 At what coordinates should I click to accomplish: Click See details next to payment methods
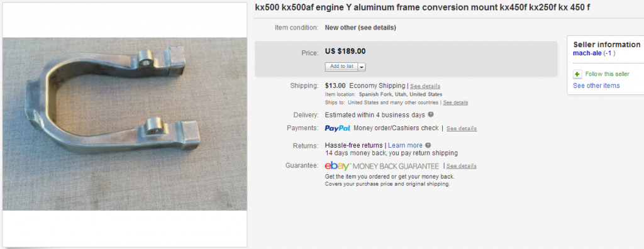(x=462, y=129)
